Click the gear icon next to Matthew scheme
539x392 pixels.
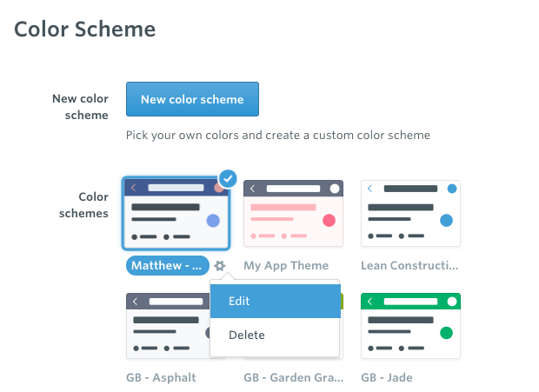point(220,266)
